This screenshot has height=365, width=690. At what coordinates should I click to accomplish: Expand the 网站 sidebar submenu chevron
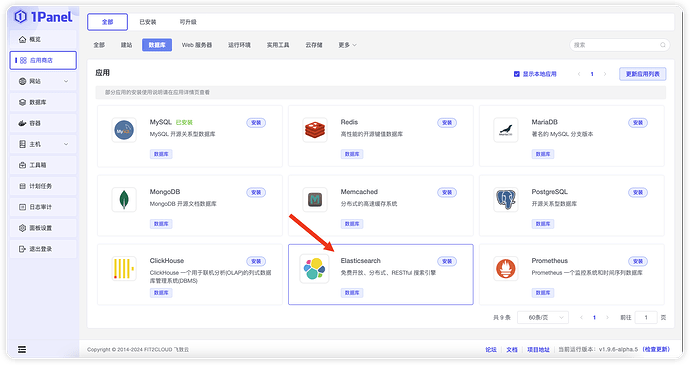coord(66,81)
